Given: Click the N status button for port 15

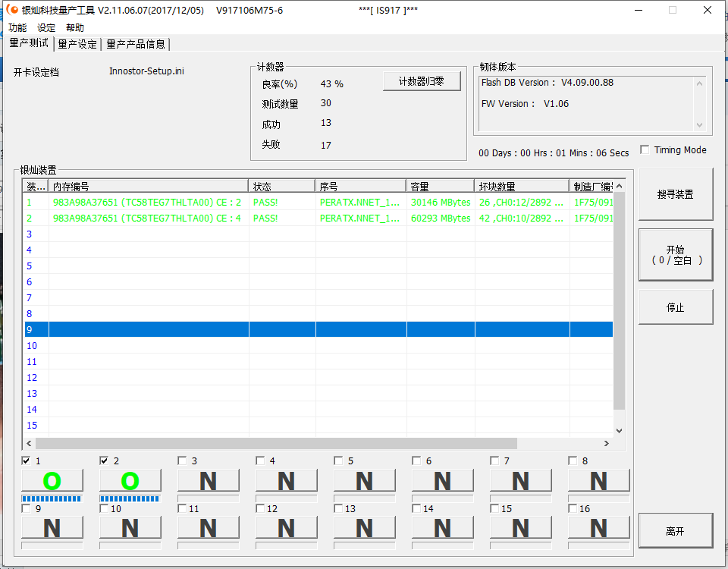Looking at the screenshot, I should pos(520,528).
